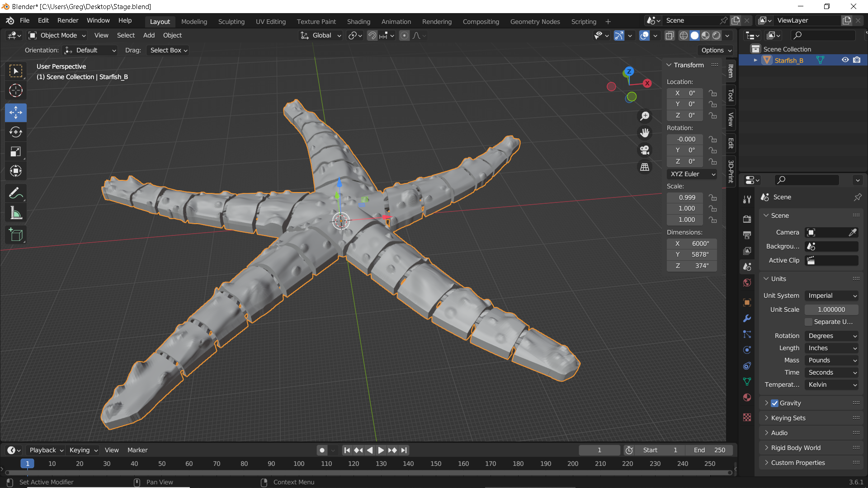Viewport: 868px width, 488px height.
Task: Click the Options button
Action: (x=717, y=50)
